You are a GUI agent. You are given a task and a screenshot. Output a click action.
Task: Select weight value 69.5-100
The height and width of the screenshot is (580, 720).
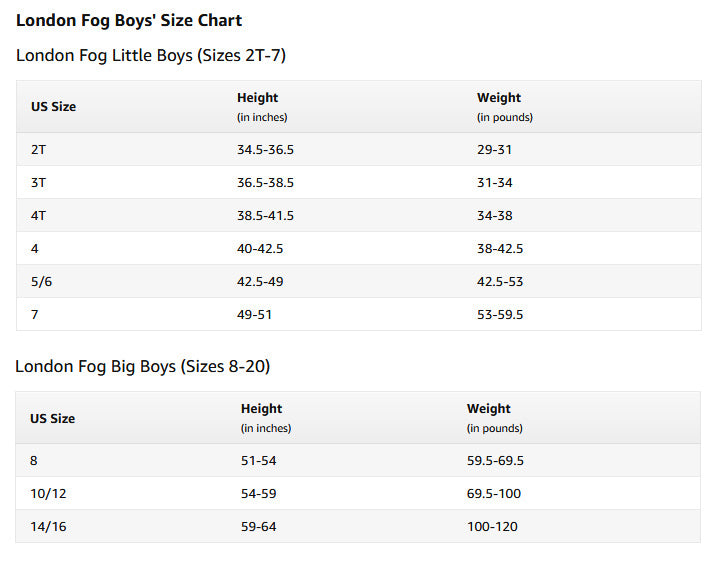(x=494, y=493)
